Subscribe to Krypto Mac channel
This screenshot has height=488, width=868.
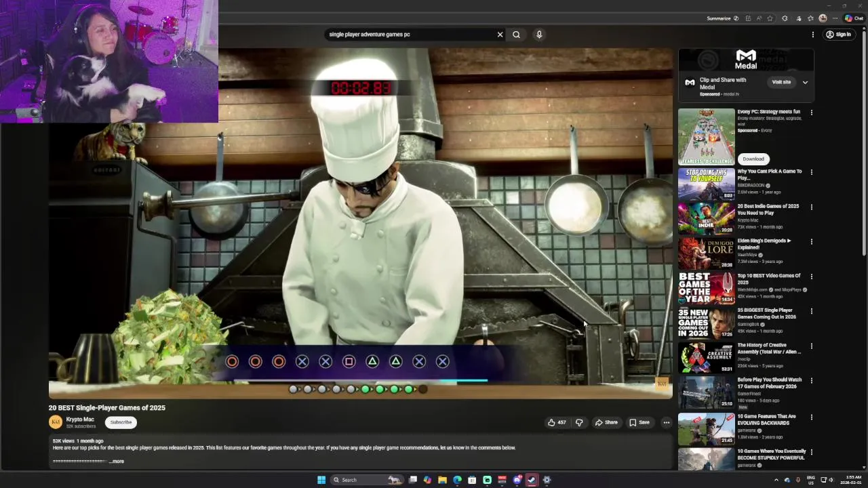121,422
